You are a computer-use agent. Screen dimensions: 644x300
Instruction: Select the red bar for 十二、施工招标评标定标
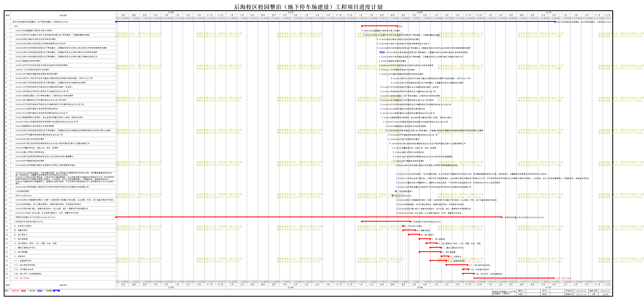coord(457,265)
